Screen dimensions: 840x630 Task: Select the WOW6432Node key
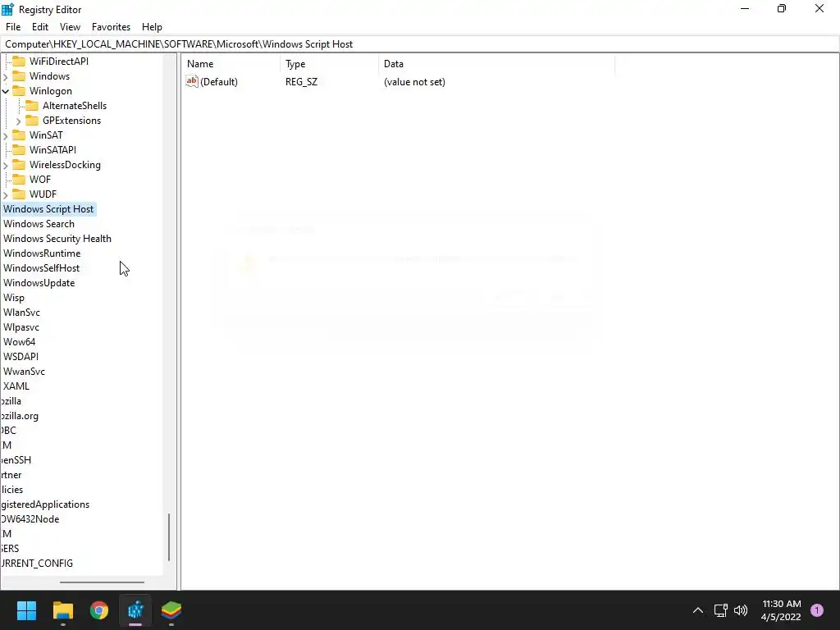coord(30,519)
